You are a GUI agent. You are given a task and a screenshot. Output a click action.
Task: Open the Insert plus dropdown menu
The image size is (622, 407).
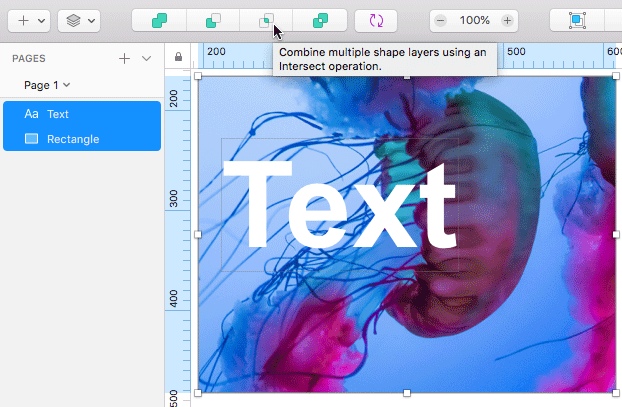[x=30, y=20]
